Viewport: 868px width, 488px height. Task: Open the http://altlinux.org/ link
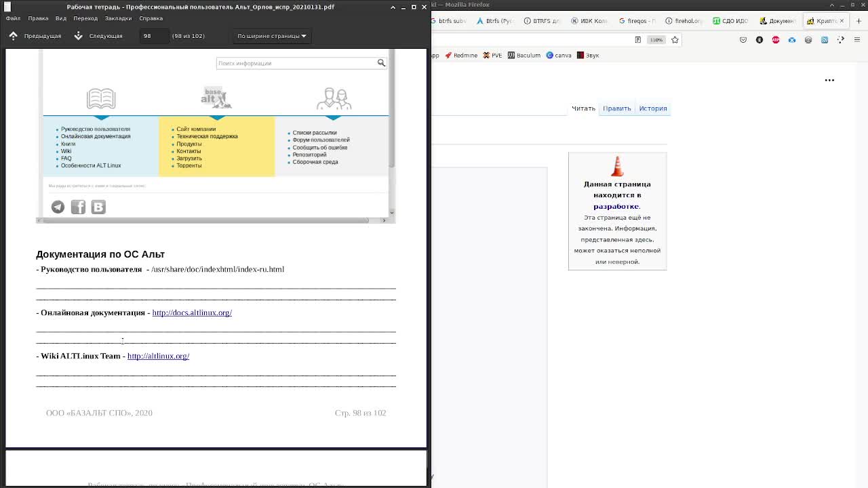[x=158, y=356]
